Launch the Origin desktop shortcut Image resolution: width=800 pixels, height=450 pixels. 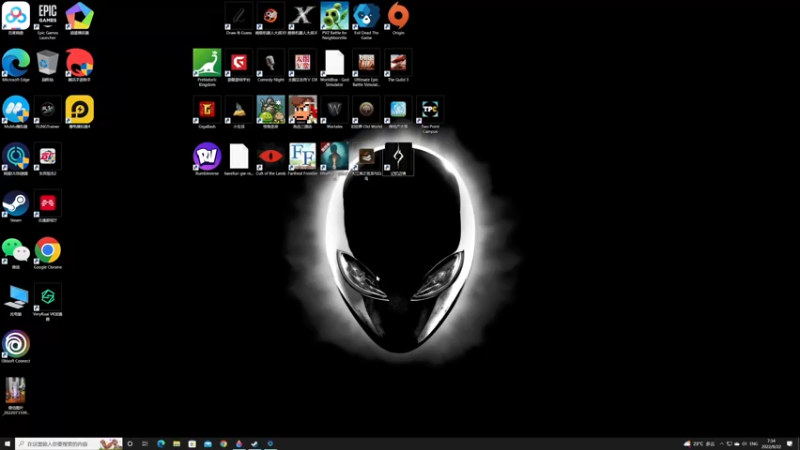(398, 18)
